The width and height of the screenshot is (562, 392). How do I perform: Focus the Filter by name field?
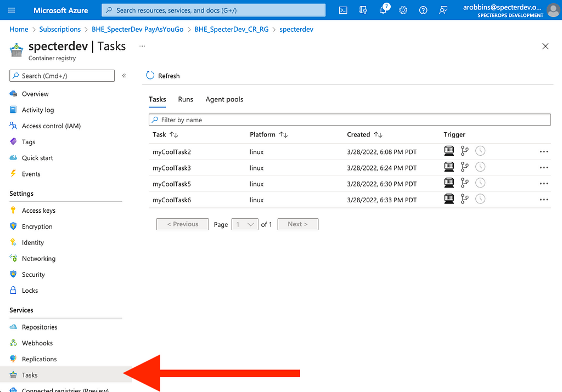click(x=350, y=120)
